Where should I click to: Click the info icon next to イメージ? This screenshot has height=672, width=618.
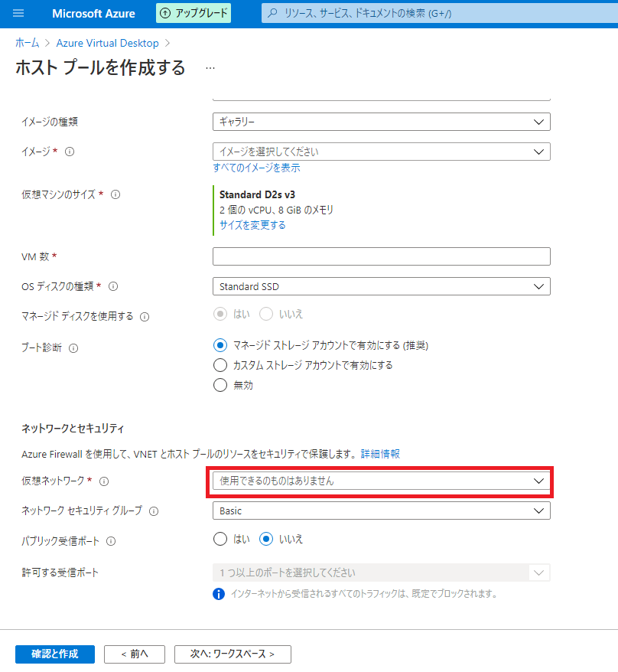70,152
